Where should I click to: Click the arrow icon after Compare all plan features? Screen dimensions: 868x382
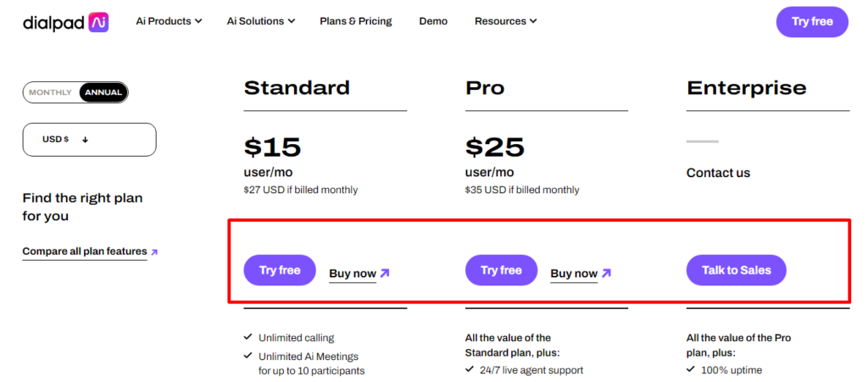tap(154, 252)
